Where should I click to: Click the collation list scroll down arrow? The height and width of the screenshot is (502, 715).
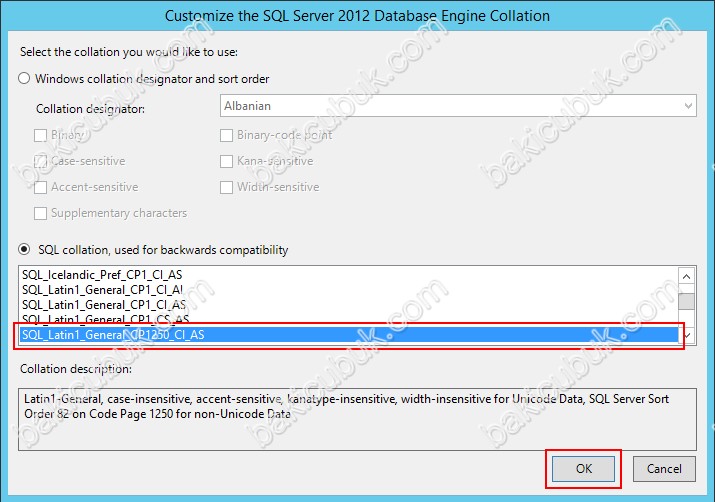(687, 336)
